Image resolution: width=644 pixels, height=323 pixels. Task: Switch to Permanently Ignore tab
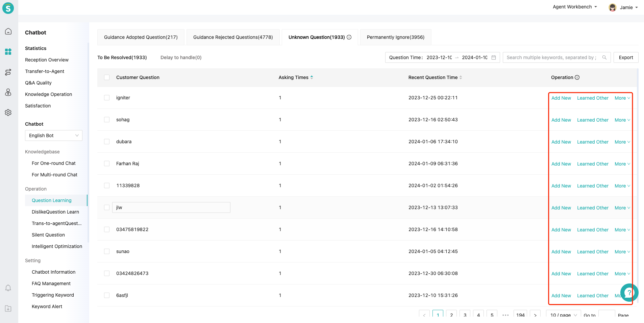[396, 37]
